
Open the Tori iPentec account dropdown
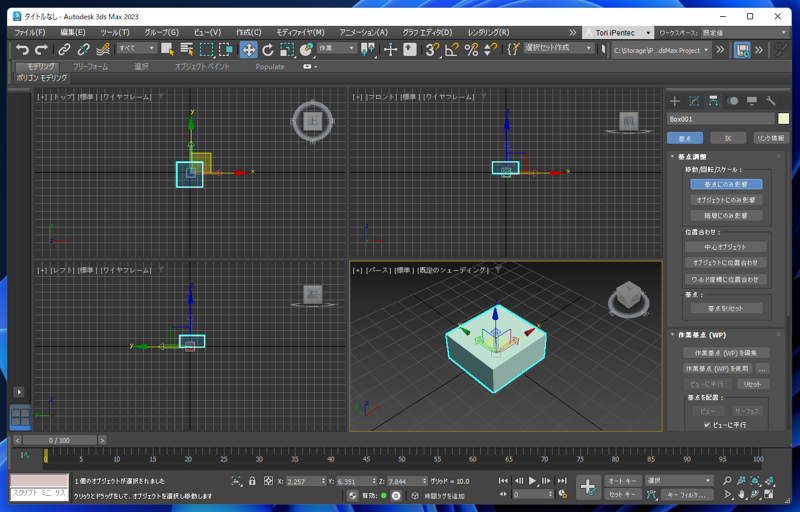(x=618, y=33)
